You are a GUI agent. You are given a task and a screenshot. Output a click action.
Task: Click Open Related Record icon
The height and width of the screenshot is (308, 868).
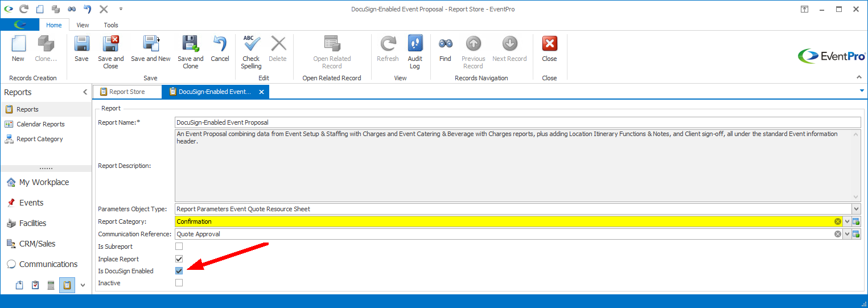[332, 52]
